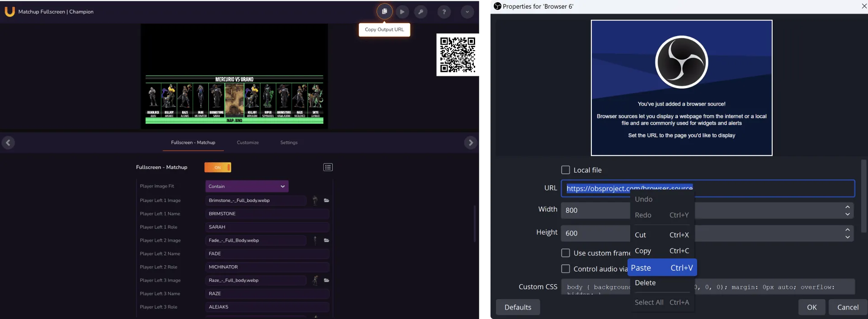
Task: Increase Height with the up stepper arrow
Action: tap(848, 230)
